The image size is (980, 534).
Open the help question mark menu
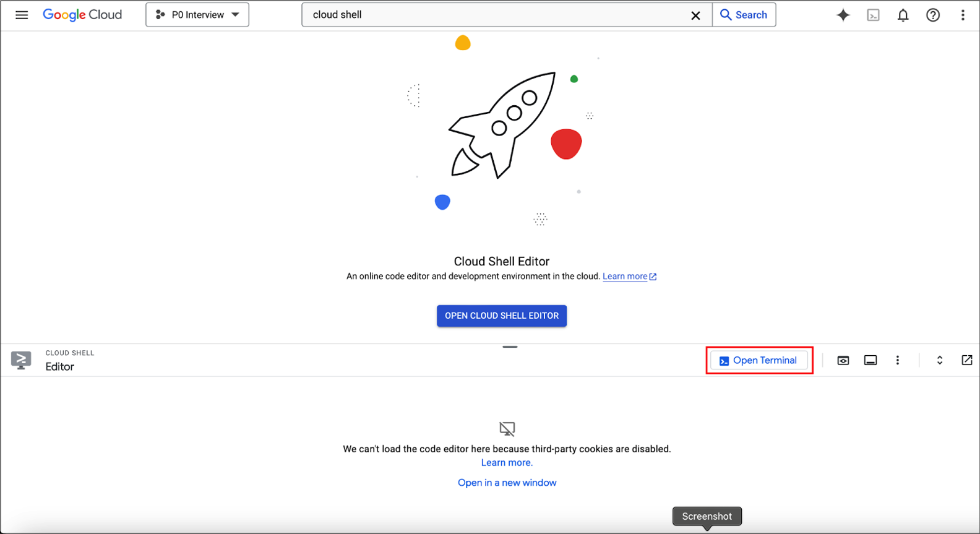click(x=932, y=15)
